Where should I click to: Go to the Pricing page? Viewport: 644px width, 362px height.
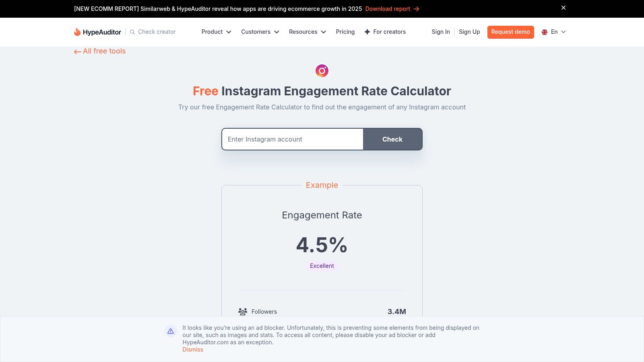tap(345, 32)
